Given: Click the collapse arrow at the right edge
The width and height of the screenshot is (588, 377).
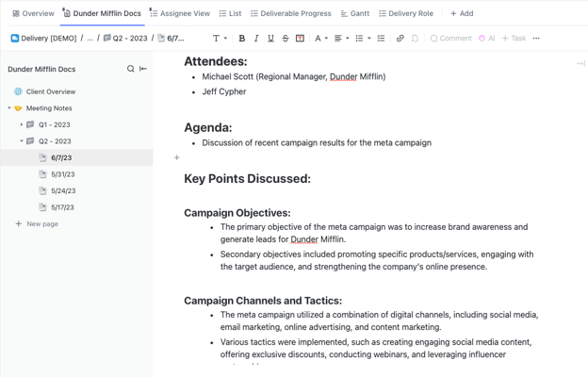Looking at the screenshot, I should (580, 63).
